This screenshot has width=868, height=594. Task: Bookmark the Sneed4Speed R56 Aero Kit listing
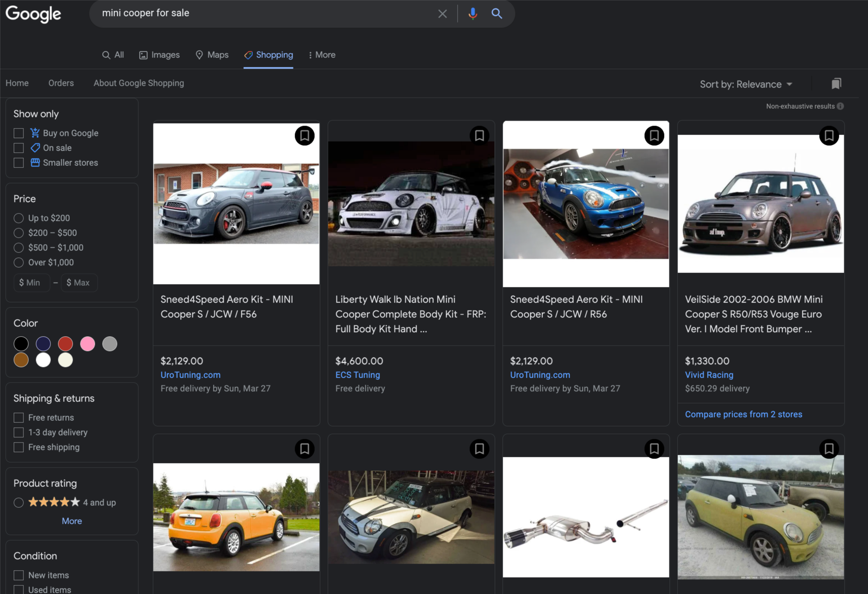pos(654,135)
